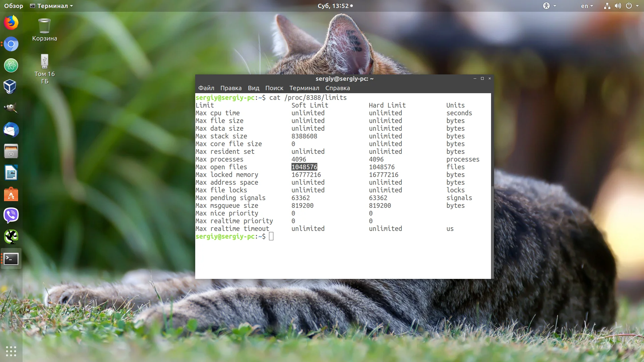Image resolution: width=644 pixels, height=362 pixels.
Task: Open the Файл menu in terminal
Action: click(x=206, y=88)
